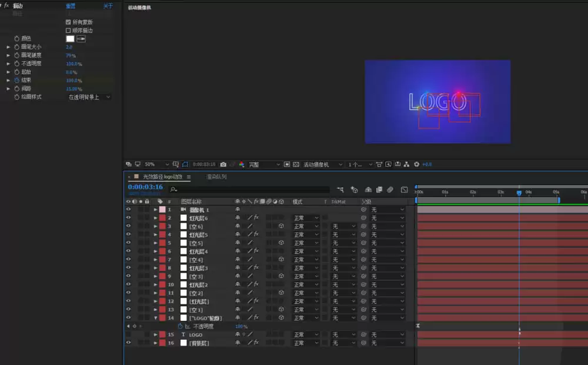Viewport: 588px width, 365px height.
Task: Expand the 摄像机 1 layer properties
Action: [x=155, y=210]
